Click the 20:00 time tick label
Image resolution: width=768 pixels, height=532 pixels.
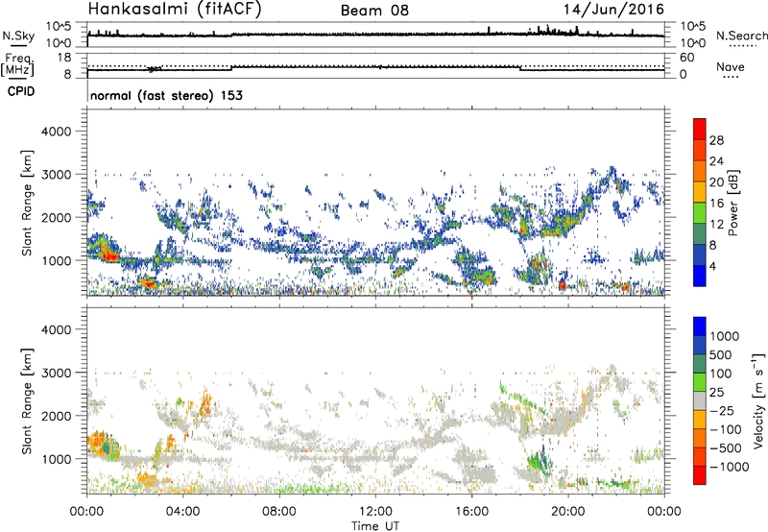coord(567,512)
